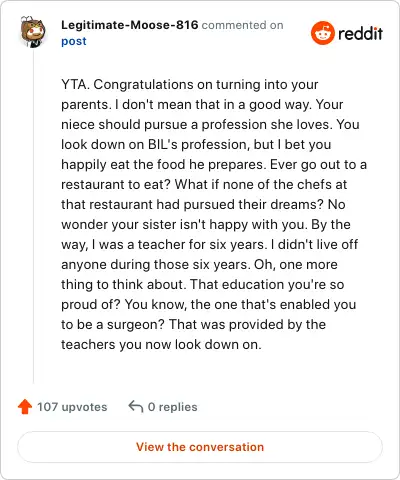Click the "0 replies" label
Image resolution: width=400 pixels, height=480 pixels.
(x=172, y=407)
